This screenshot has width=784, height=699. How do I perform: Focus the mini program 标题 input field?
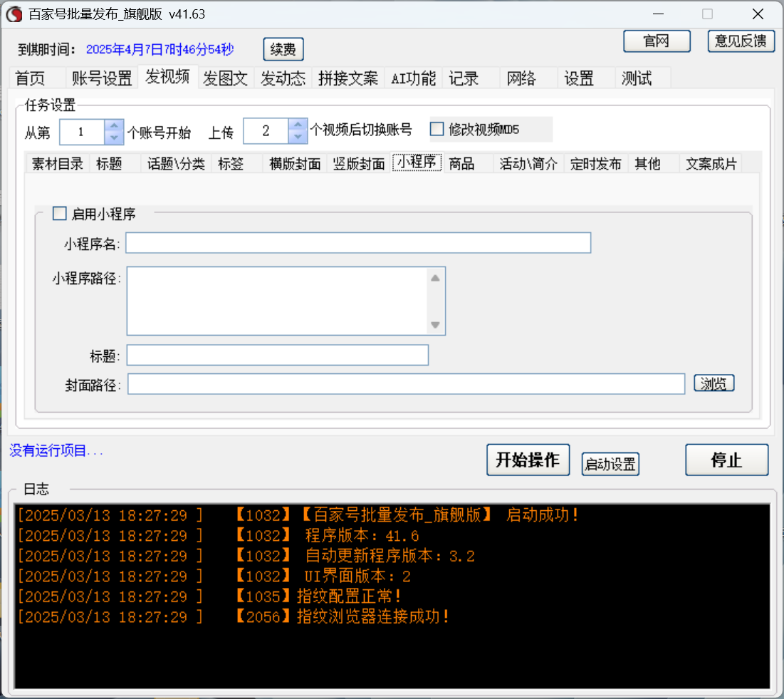coord(278,356)
